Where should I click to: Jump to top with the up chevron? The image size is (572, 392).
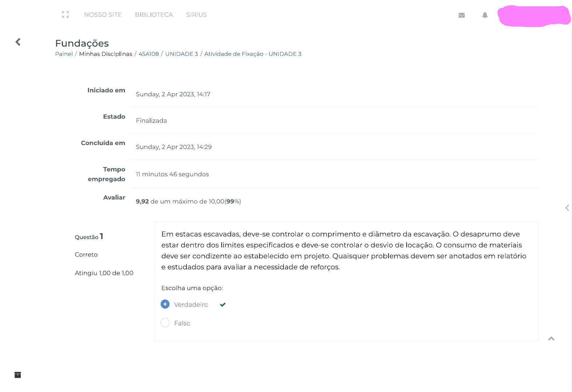551,339
